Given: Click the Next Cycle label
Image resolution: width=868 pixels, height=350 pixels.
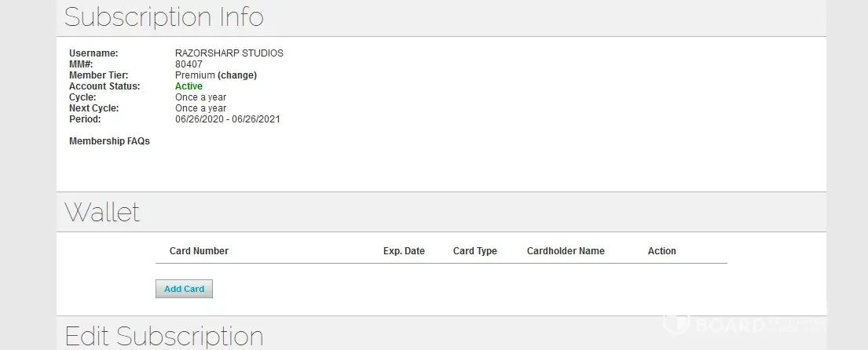Looking at the screenshot, I should pos(93,108).
